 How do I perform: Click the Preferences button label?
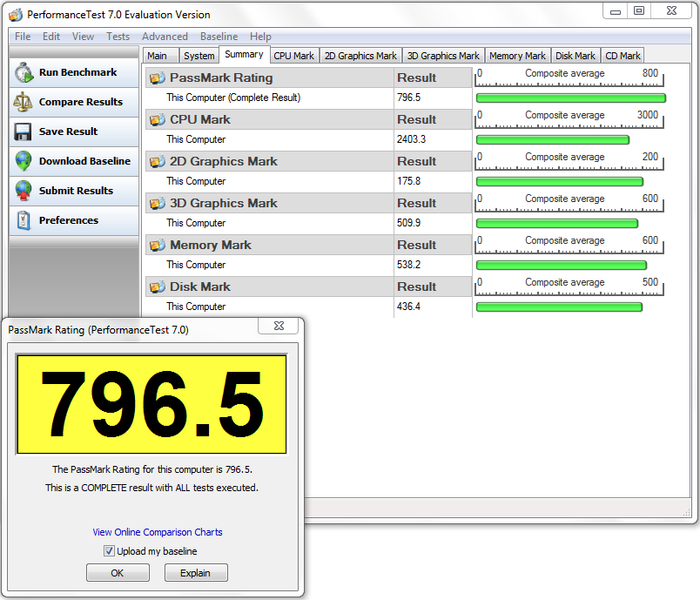coord(69,220)
